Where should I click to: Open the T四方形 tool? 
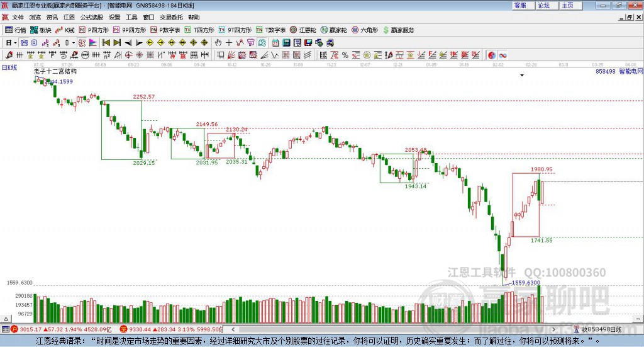coord(199,30)
